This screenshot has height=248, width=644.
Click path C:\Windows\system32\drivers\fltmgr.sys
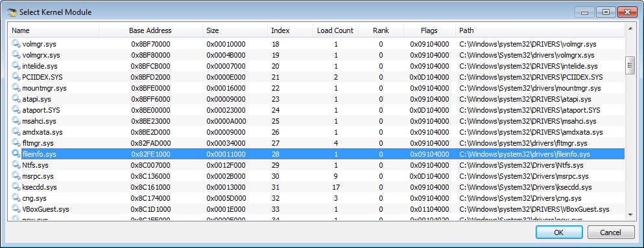click(x=523, y=143)
